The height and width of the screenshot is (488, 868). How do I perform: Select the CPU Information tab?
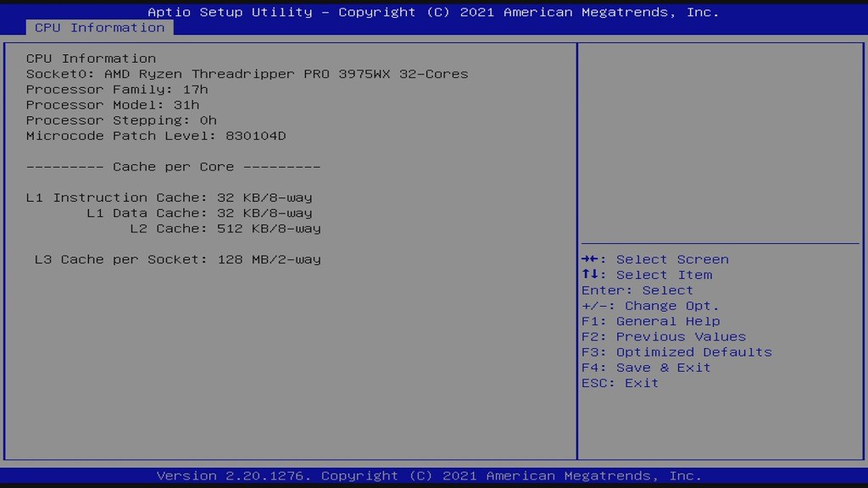click(x=100, y=28)
